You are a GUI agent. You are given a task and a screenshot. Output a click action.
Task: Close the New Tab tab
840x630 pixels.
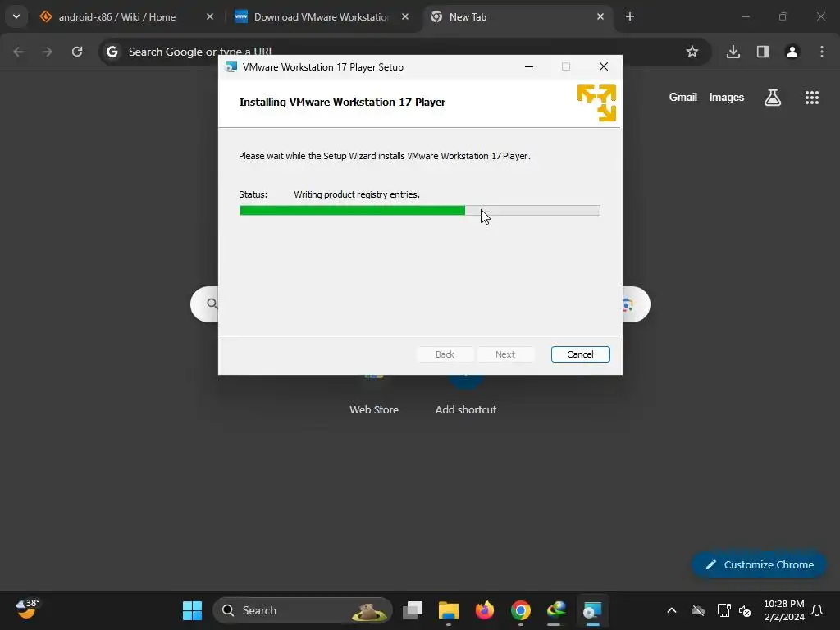[x=600, y=17]
